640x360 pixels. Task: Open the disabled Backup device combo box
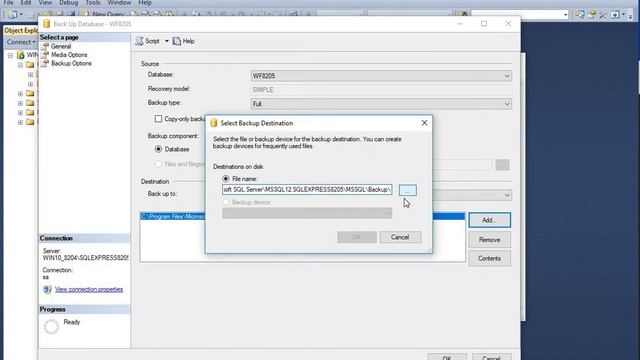pos(307,213)
